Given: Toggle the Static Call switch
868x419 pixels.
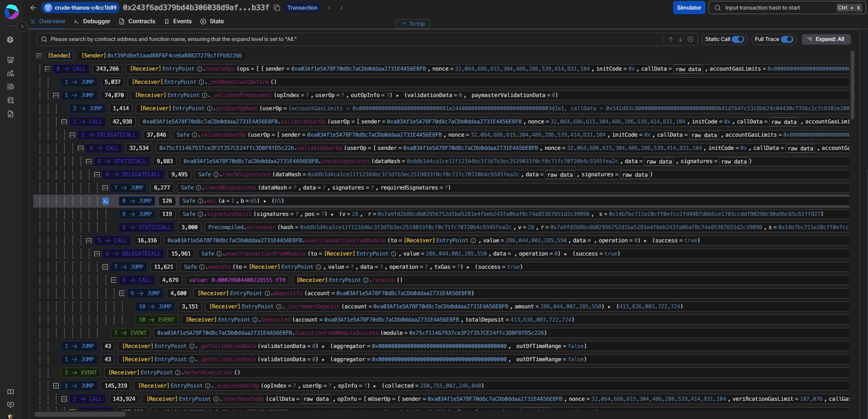Looking at the screenshot, I should 738,39.
